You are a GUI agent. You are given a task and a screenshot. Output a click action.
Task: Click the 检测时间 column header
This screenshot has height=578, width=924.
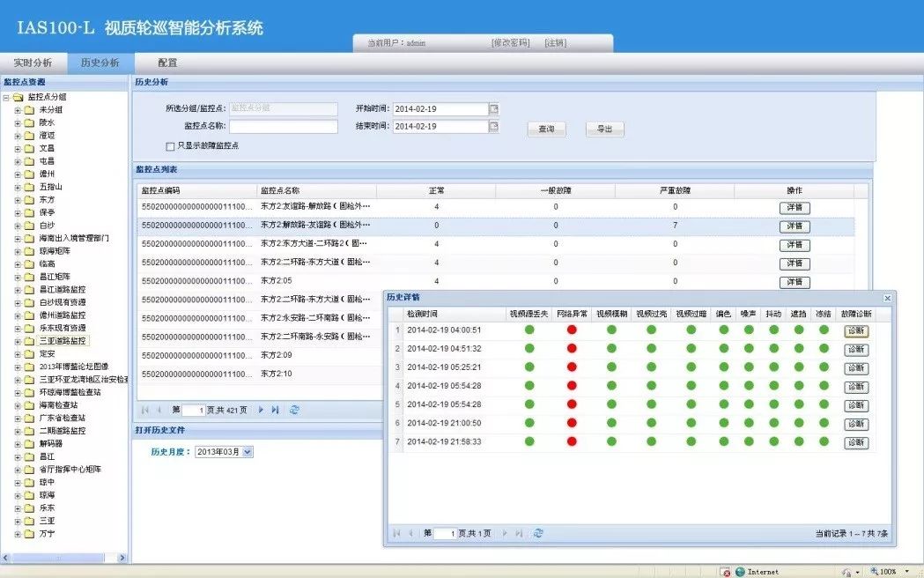(454, 314)
